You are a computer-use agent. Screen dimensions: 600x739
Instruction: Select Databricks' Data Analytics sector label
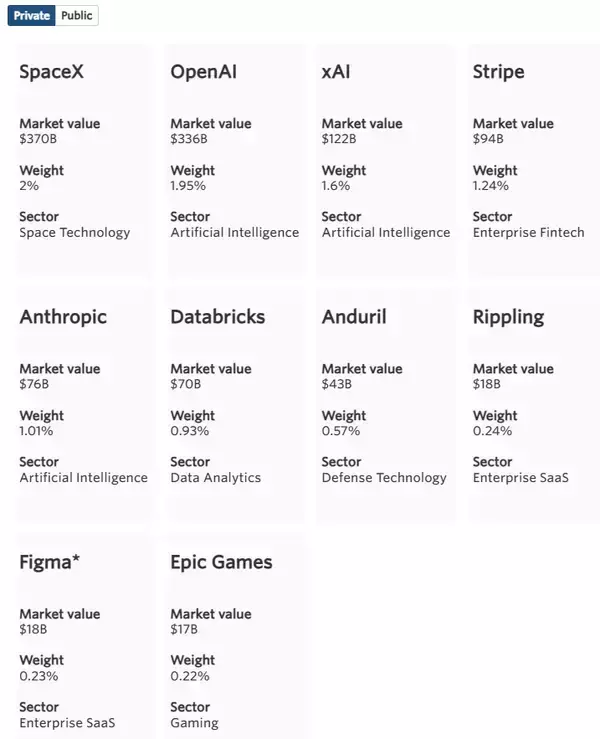click(215, 477)
